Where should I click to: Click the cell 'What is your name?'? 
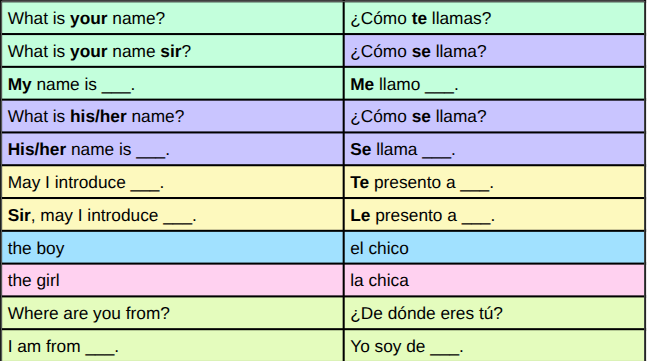[173, 18]
